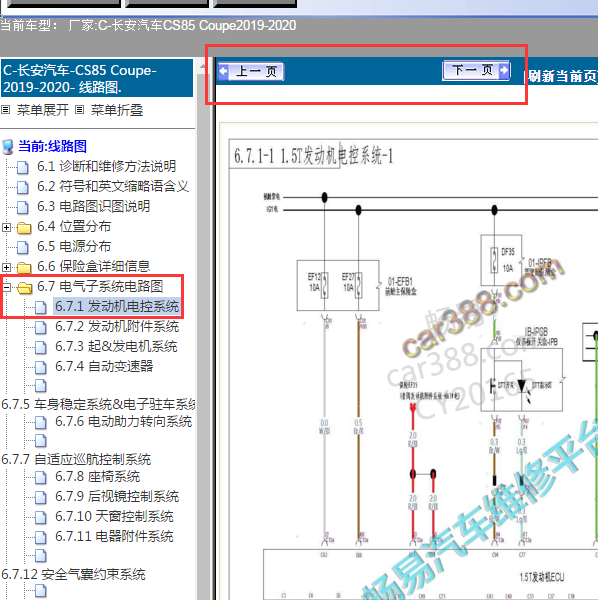This screenshot has height=600, width=598.
Task: Open 6.7.2 发动机附件系统
Action: coord(117,326)
